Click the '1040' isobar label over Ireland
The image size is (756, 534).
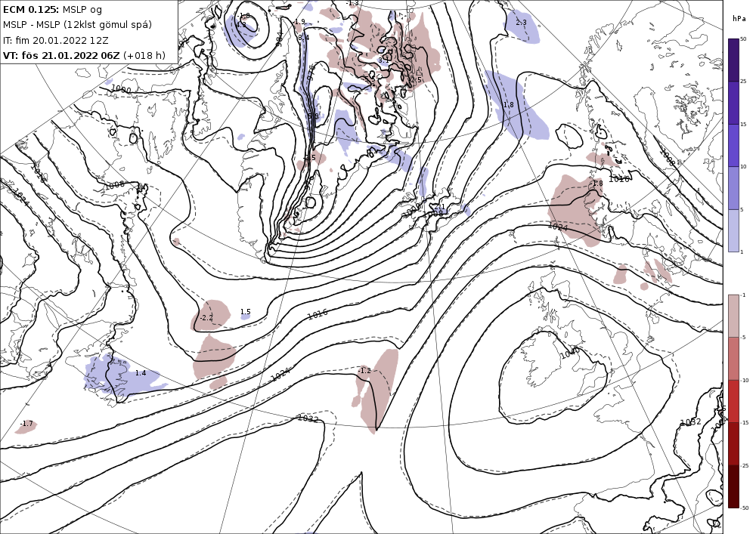pos(569,353)
